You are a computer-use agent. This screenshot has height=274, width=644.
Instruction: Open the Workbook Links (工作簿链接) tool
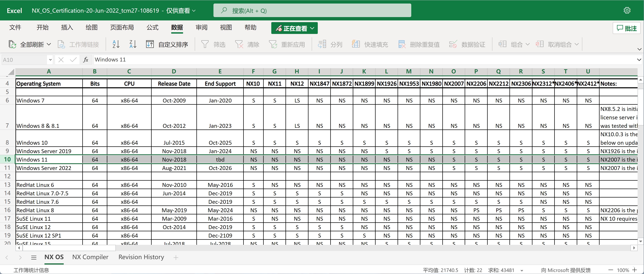point(78,44)
